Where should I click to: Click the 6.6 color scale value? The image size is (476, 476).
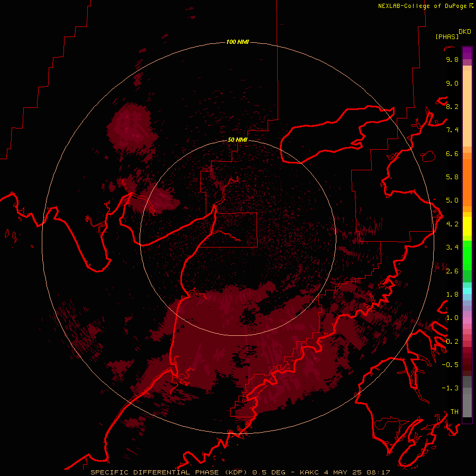[x=452, y=153]
